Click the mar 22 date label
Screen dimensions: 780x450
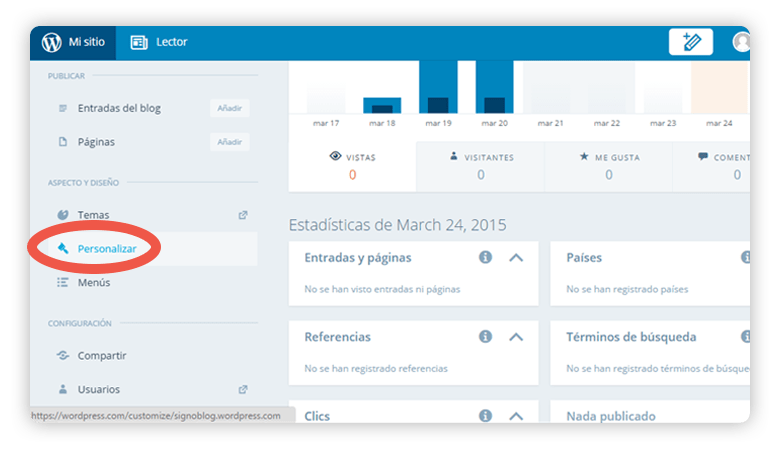[607, 123]
